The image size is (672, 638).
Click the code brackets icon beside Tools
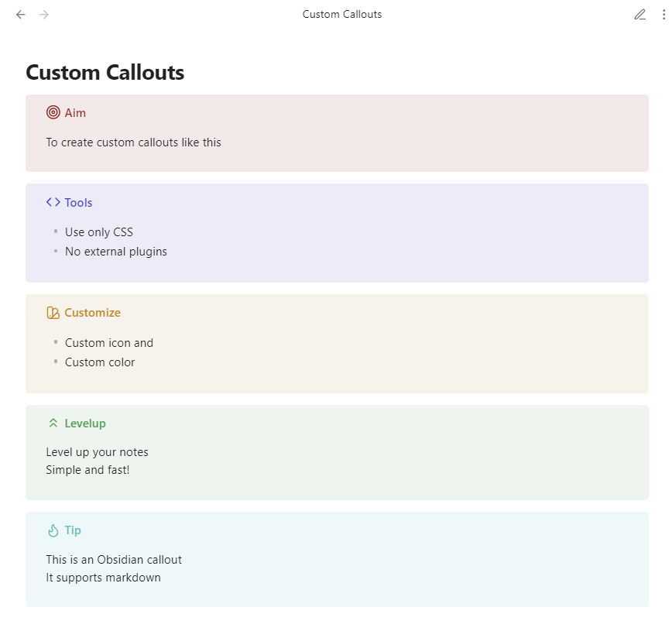point(52,202)
